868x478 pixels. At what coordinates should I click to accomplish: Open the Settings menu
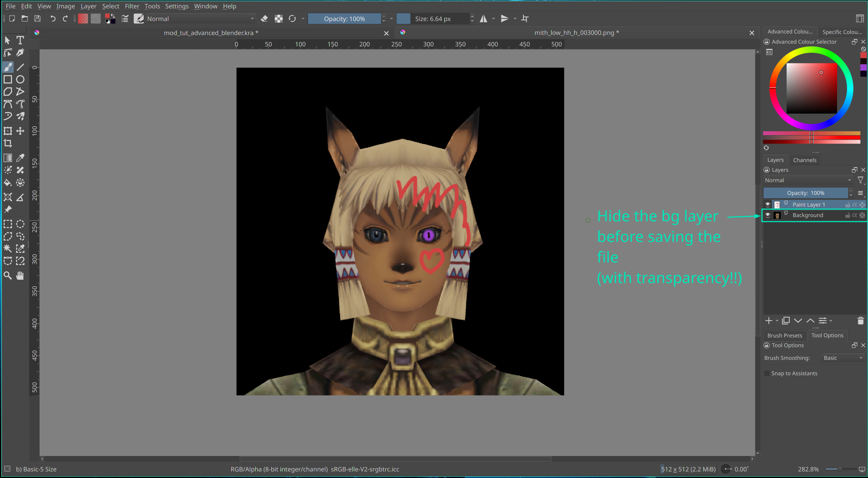[x=177, y=6]
